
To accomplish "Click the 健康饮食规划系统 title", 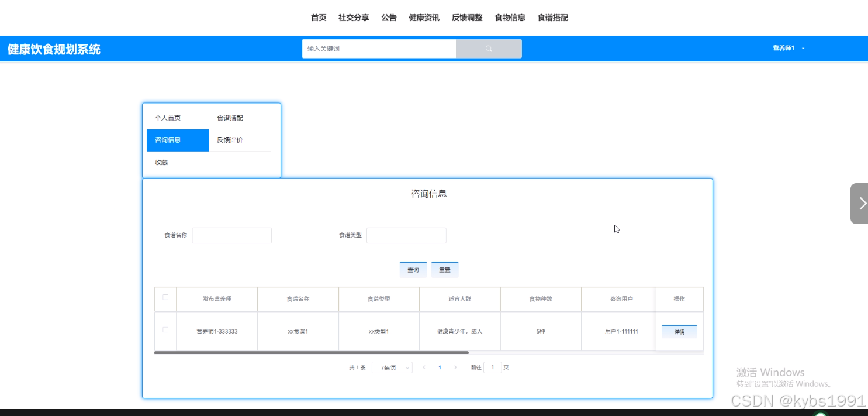I will pyautogui.click(x=54, y=49).
